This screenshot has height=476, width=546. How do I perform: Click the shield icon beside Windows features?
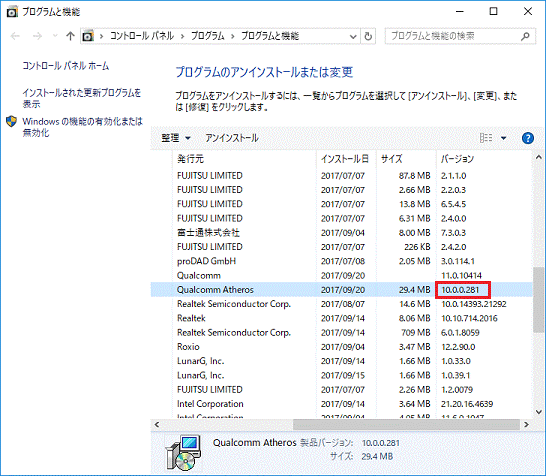pyautogui.click(x=11, y=122)
